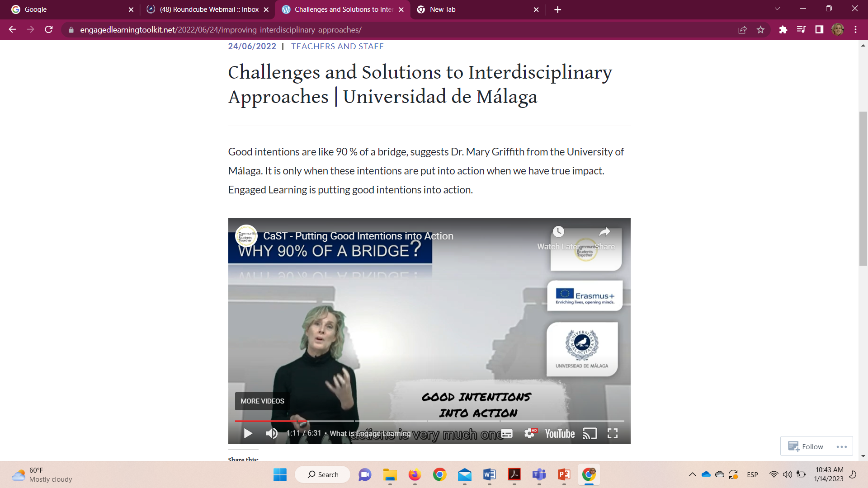Viewport: 868px width, 488px height.
Task: Play the YouTube video
Action: click(248, 434)
